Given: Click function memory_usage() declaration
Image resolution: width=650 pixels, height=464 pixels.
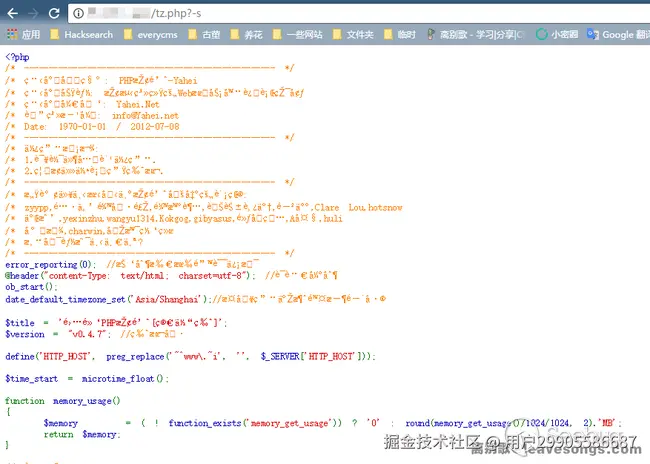Looking at the screenshot, I should point(63,401).
